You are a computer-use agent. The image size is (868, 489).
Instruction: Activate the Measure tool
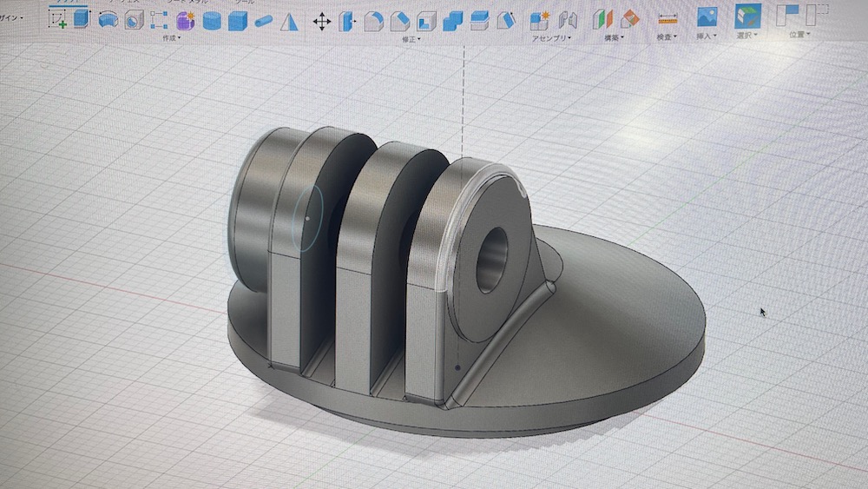pos(667,18)
